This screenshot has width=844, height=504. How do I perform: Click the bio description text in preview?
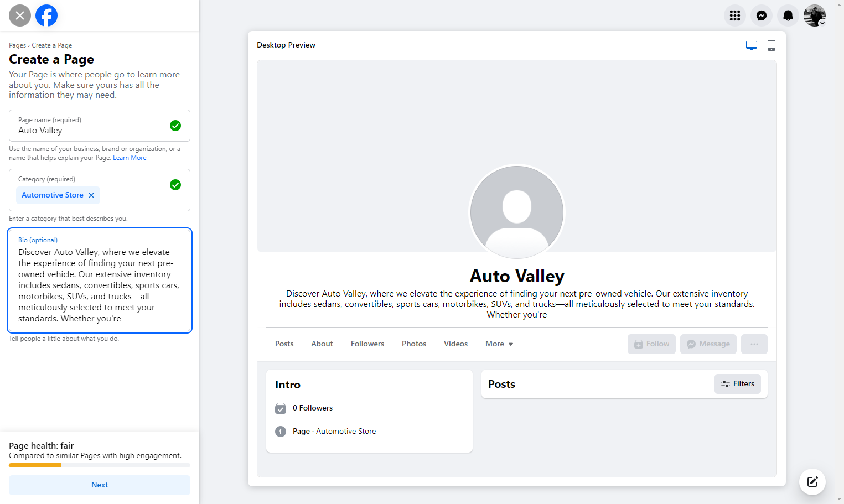pos(517,304)
